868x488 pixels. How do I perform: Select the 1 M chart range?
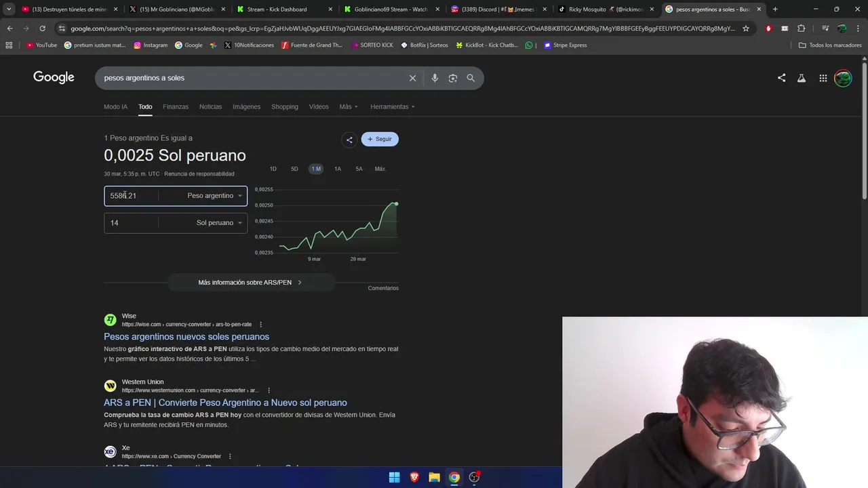[316, 169]
